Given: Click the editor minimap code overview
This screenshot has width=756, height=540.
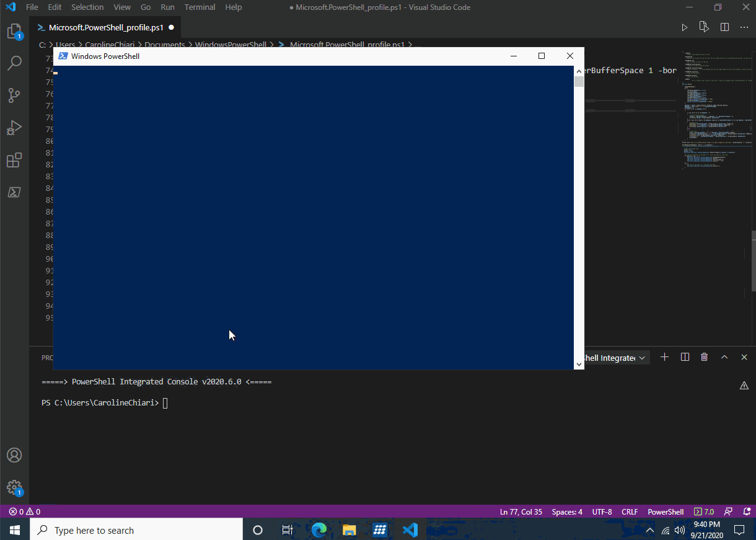Looking at the screenshot, I should tap(717, 110).
